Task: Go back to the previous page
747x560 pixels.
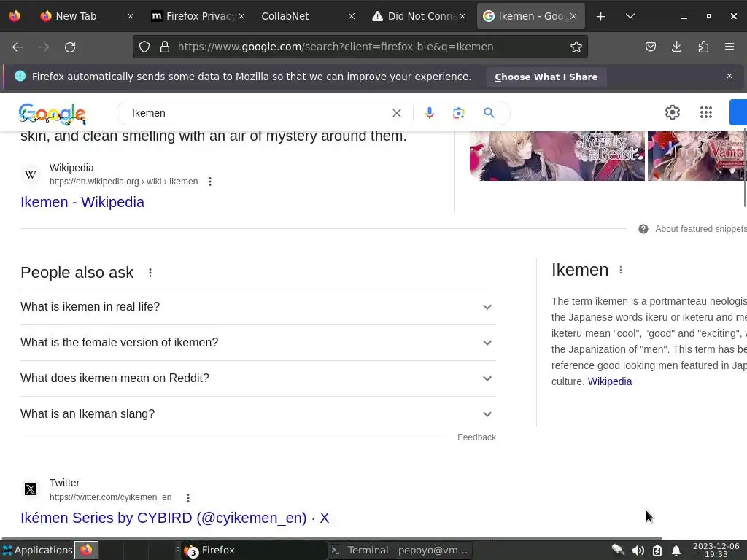Action: coord(18,47)
